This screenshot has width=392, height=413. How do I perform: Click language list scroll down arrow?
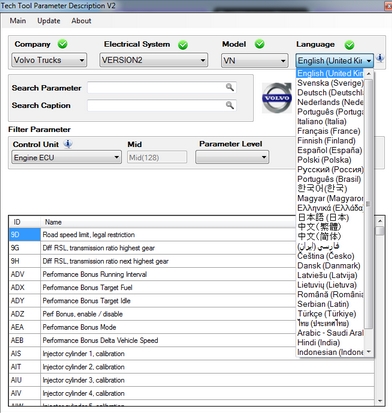tap(369, 352)
